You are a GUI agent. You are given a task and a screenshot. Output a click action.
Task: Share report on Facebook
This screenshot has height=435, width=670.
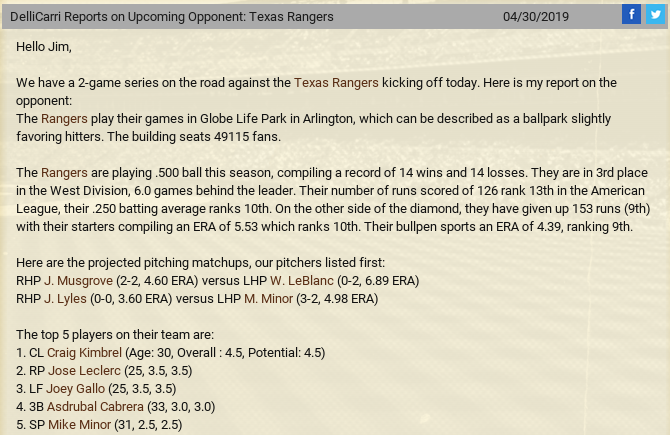631,14
